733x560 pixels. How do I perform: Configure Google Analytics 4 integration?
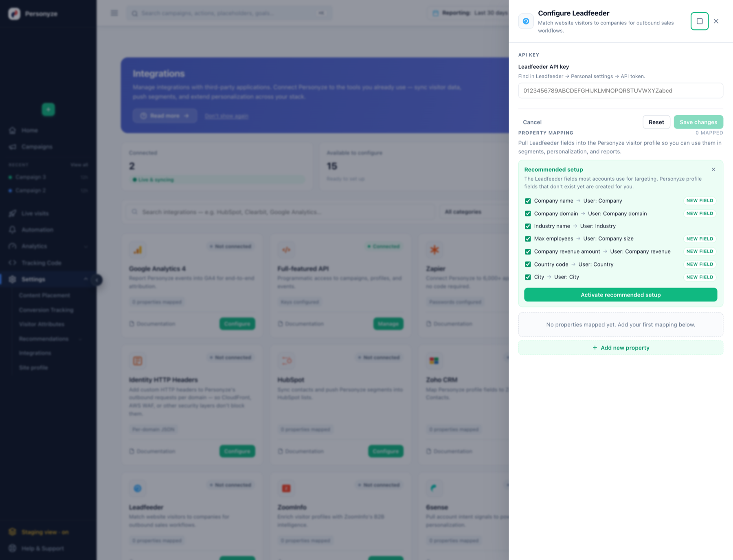[x=237, y=324]
